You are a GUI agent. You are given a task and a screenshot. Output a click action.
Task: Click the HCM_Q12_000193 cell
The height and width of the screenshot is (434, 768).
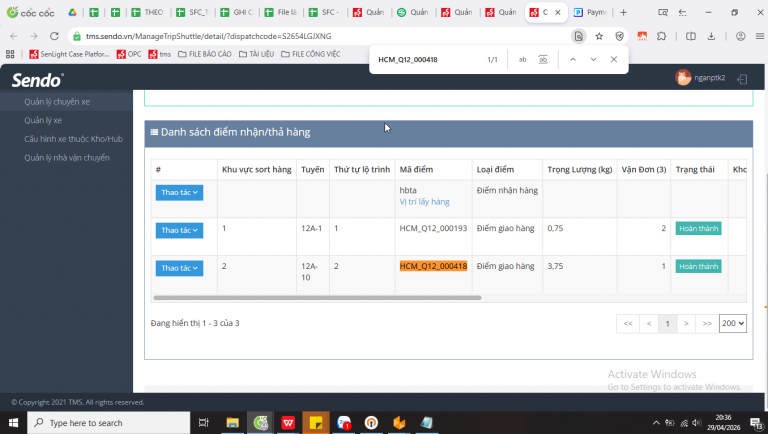(x=433, y=228)
